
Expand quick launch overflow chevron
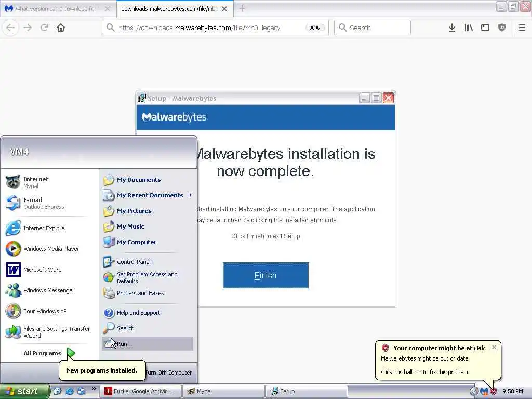tap(94, 389)
